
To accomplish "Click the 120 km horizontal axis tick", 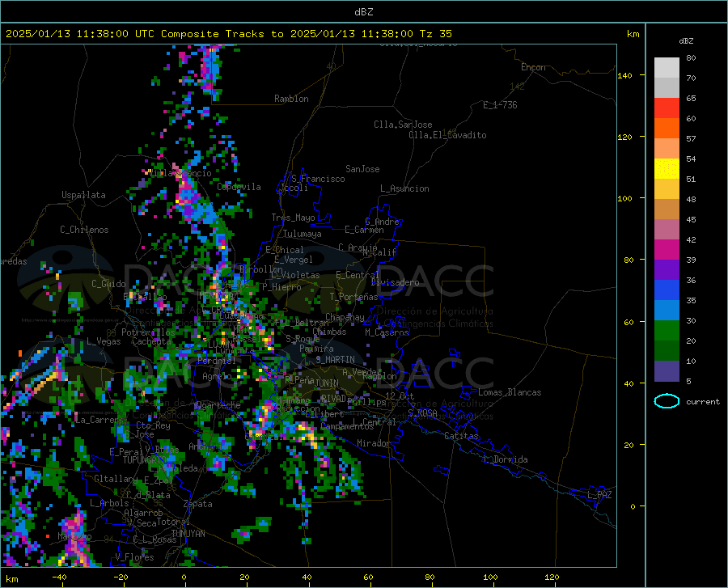I will point(552,577).
